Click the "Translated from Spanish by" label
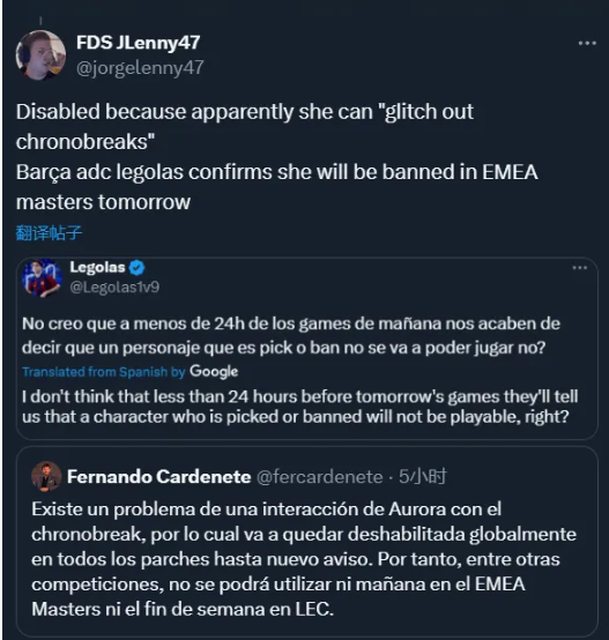Image resolution: width=609 pixels, height=640 pixels. pos(104,372)
